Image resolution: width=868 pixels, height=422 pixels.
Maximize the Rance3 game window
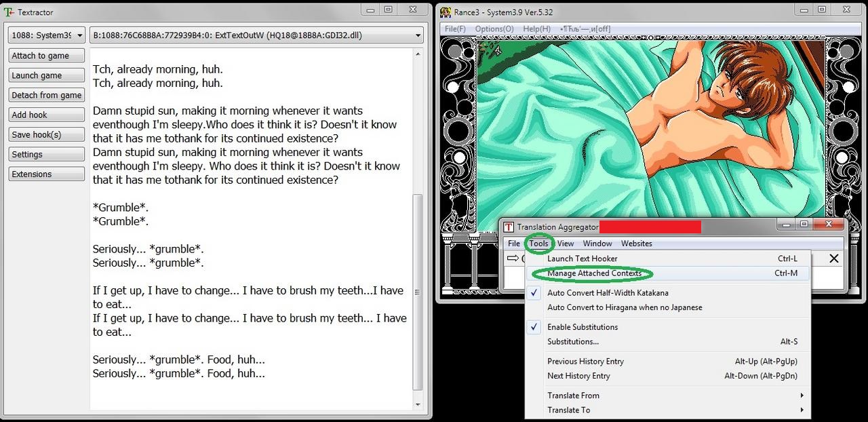(822, 9)
